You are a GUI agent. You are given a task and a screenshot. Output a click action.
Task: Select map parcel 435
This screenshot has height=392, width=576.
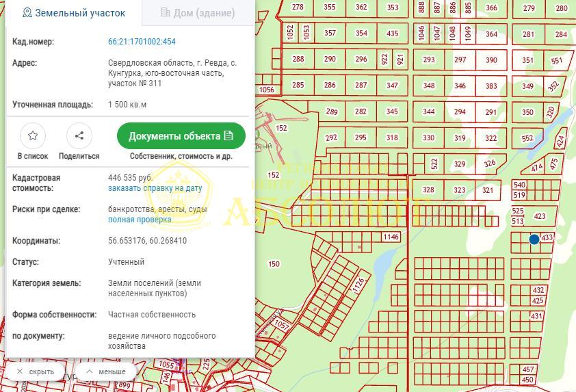tap(393, 34)
